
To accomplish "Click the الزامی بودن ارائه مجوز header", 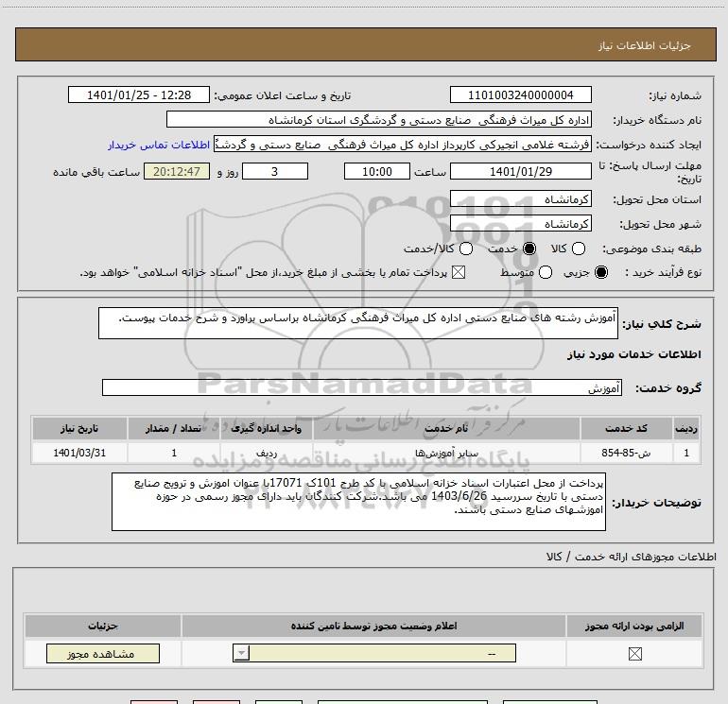I will pos(634,626).
